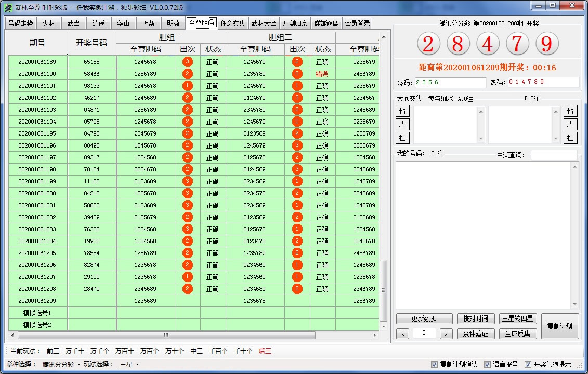Click the 粘 paste icon beside box A
Screen dimensions: 588x374
coord(402,111)
